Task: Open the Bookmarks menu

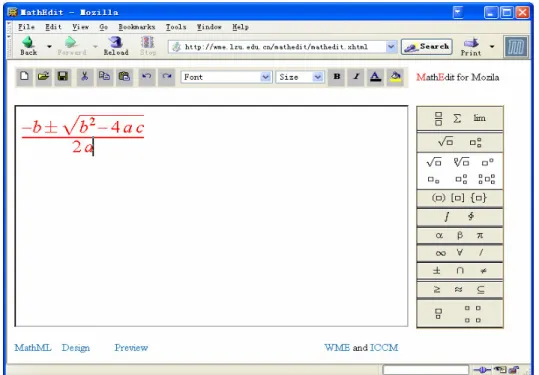Action: click(136, 27)
